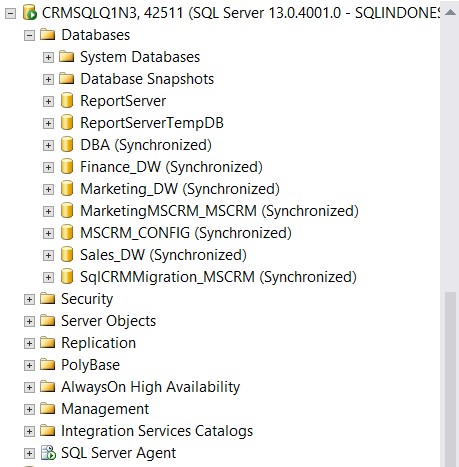Click the Sales_DW database cylinder icon

(67, 255)
